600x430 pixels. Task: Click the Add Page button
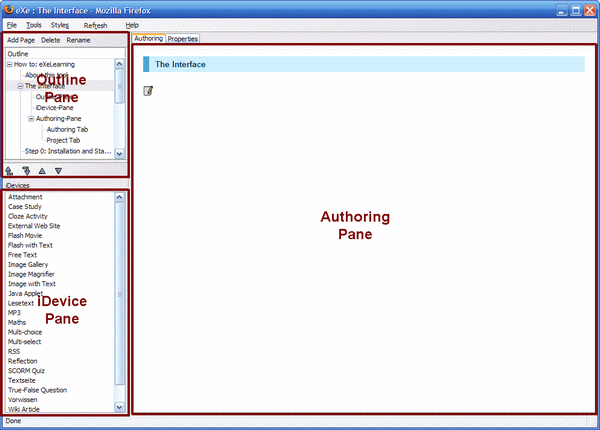pyautogui.click(x=20, y=40)
